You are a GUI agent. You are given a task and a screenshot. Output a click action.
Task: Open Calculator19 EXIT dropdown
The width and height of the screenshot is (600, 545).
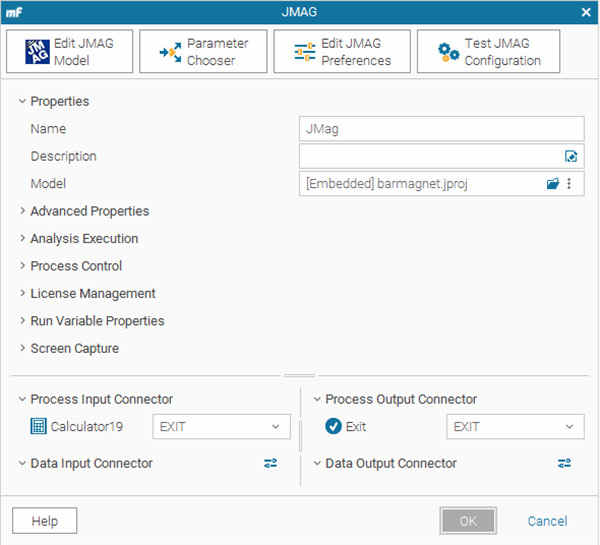pyautogui.click(x=221, y=426)
